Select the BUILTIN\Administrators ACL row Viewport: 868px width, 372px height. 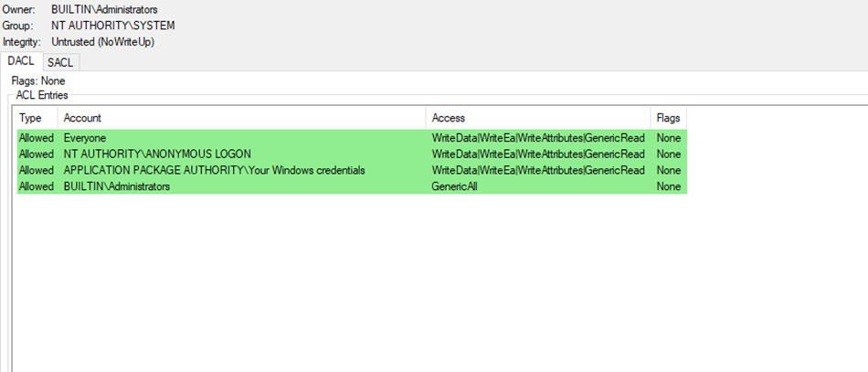click(117, 186)
